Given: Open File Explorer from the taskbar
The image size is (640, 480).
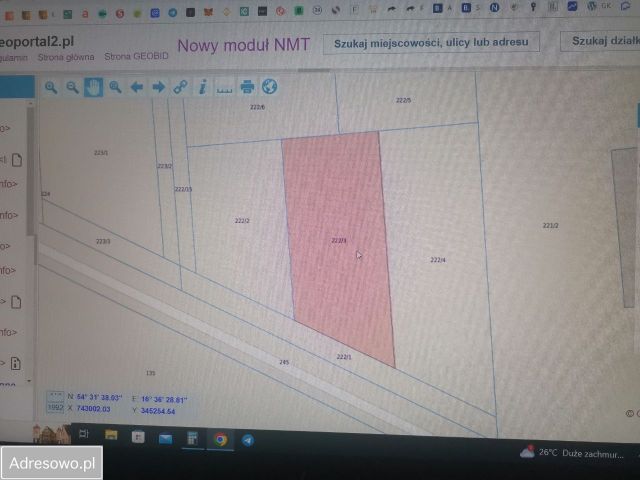Looking at the screenshot, I should tap(111, 435).
